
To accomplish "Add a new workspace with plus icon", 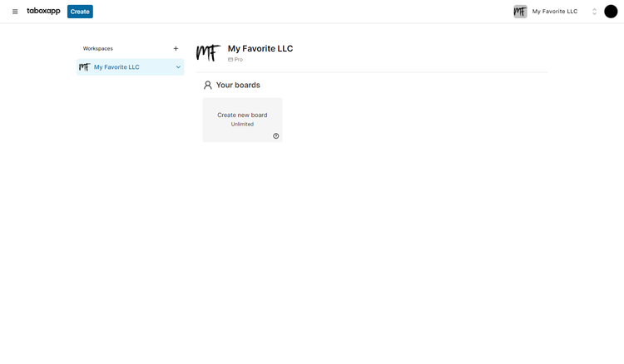I will [x=176, y=48].
